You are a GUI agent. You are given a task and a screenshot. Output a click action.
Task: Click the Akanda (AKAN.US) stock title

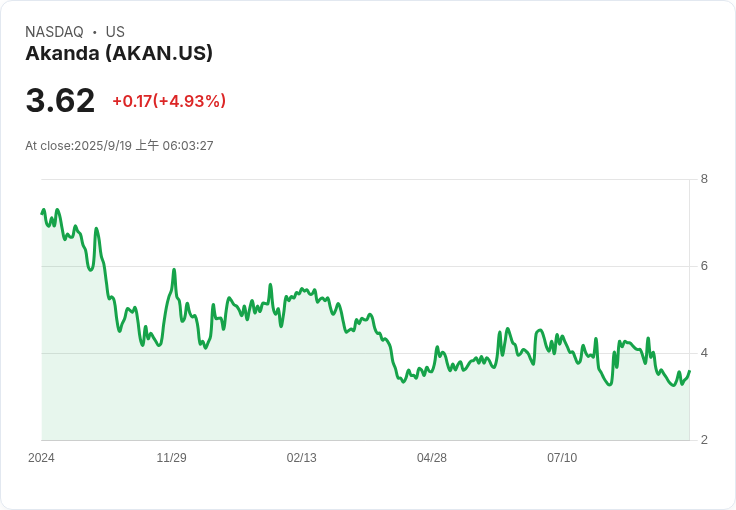click(119, 53)
